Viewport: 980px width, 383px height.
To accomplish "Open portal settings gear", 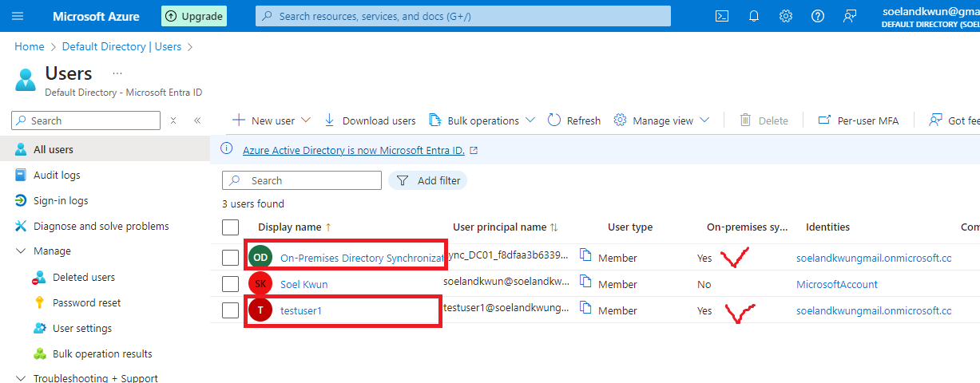I will tap(786, 16).
